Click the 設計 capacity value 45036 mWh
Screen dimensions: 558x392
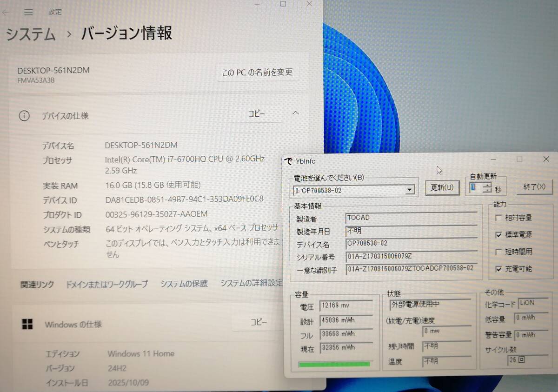(346, 320)
